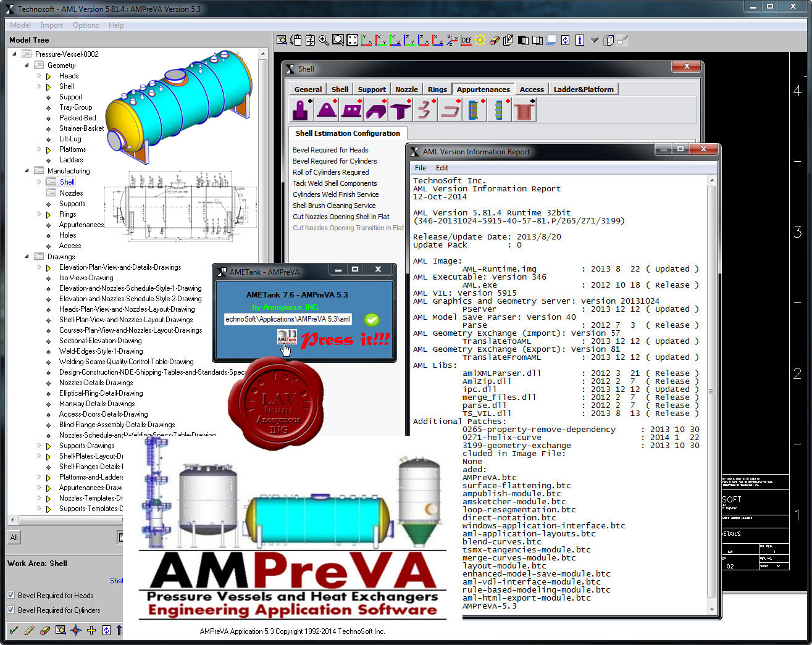This screenshot has width=812, height=645.
Task: Click the refresh arrows icon in top toolbar
Action: (565, 40)
